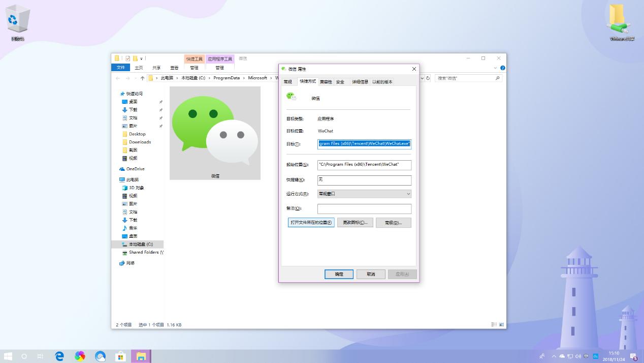The width and height of the screenshot is (644, 363).
Task: Switch to the 共享 ribbon tab
Action: [156, 68]
